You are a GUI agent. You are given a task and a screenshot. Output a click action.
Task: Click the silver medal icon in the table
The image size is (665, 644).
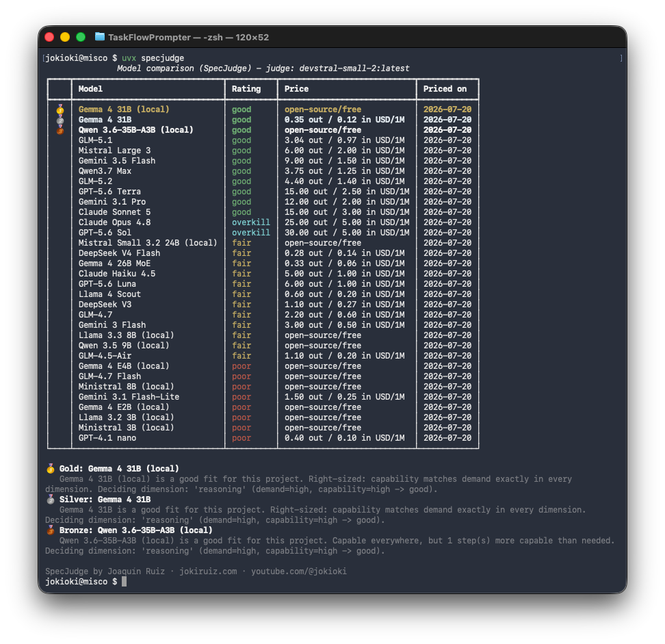tap(60, 120)
